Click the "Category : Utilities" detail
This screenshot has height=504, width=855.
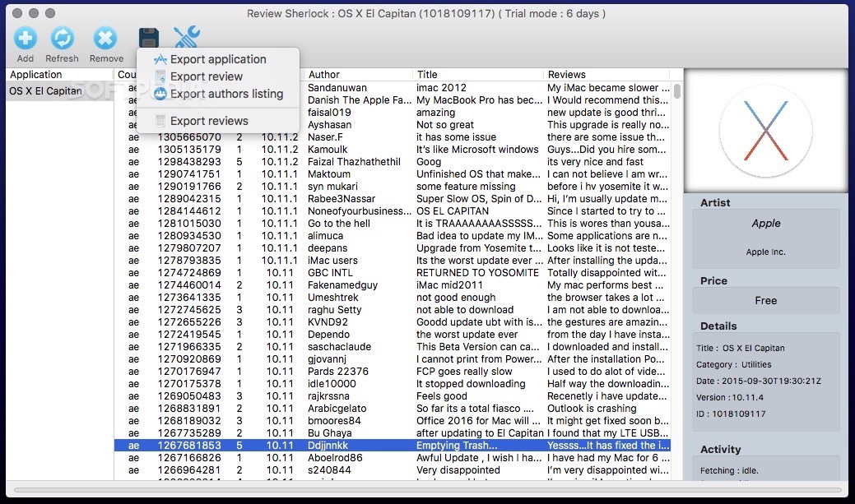[x=733, y=364]
